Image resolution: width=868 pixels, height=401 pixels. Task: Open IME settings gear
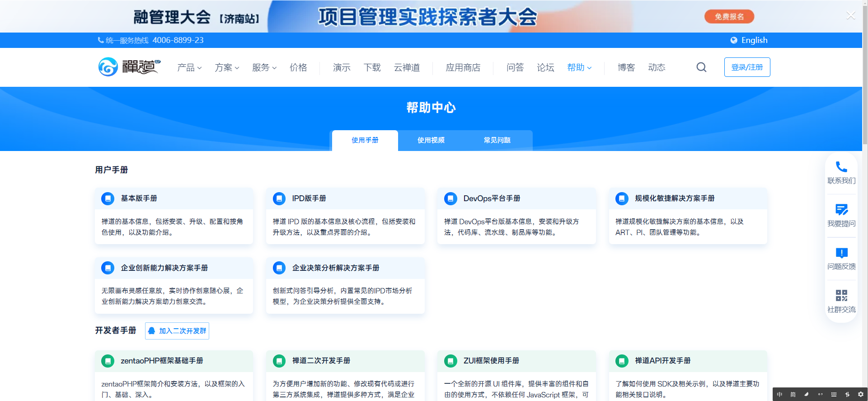pyautogui.click(x=861, y=395)
